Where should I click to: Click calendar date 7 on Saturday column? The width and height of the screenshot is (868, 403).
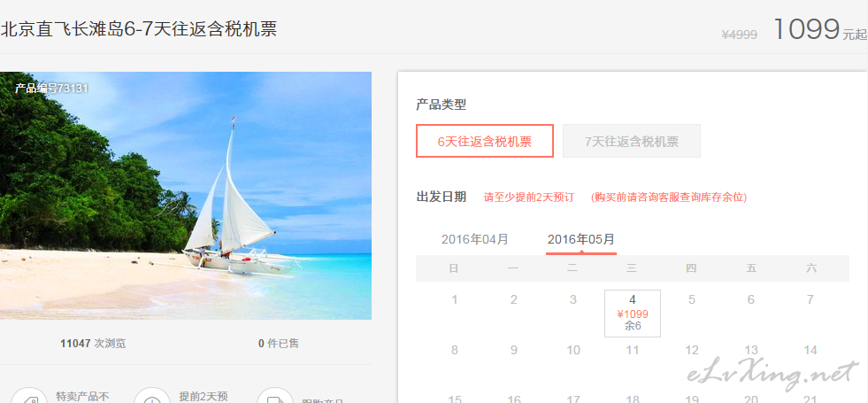[x=810, y=300]
